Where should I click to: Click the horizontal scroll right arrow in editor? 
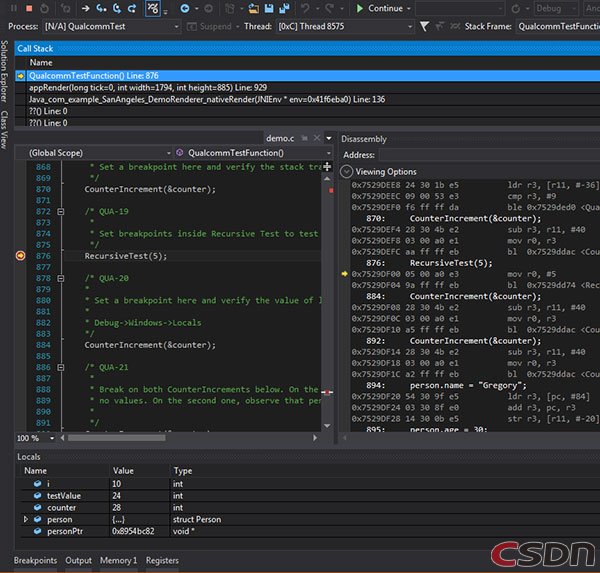click(x=315, y=438)
